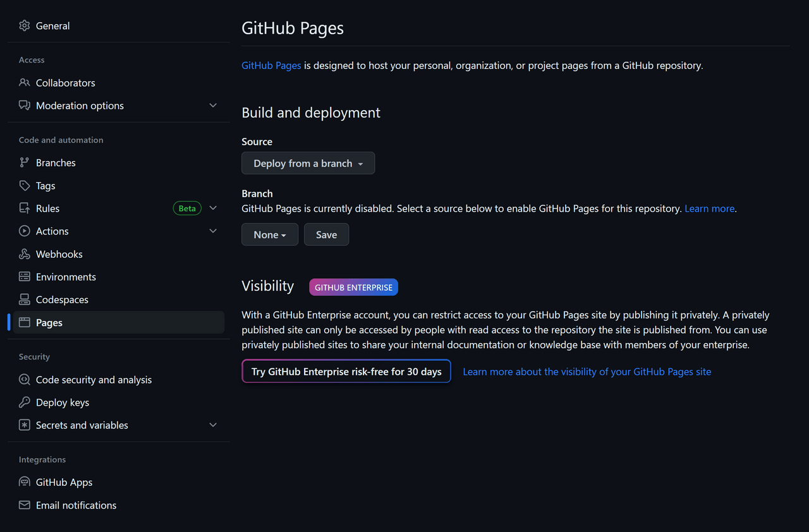Click the Tags label icon
This screenshot has height=532, width=809.
[x=25, y=186]
